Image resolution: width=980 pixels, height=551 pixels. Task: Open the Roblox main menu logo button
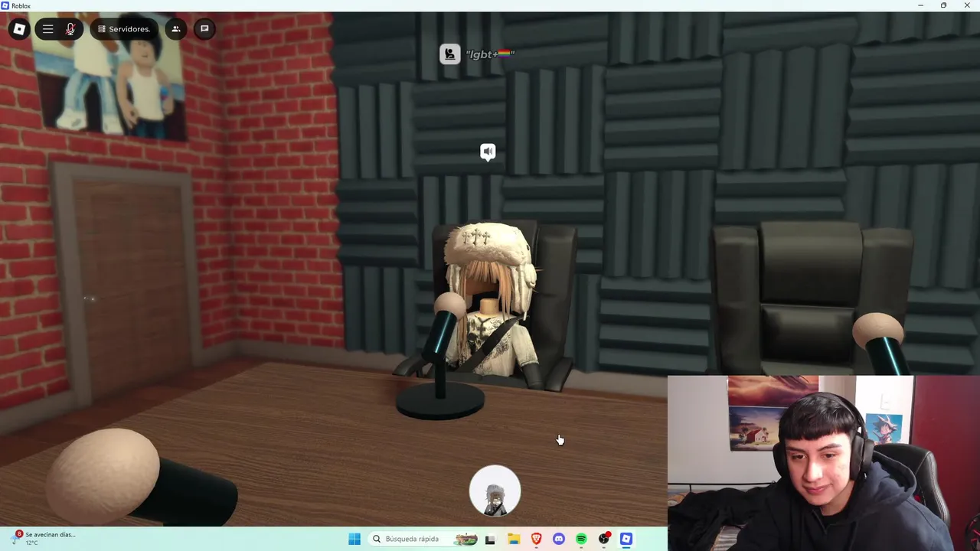click(19, 29)
